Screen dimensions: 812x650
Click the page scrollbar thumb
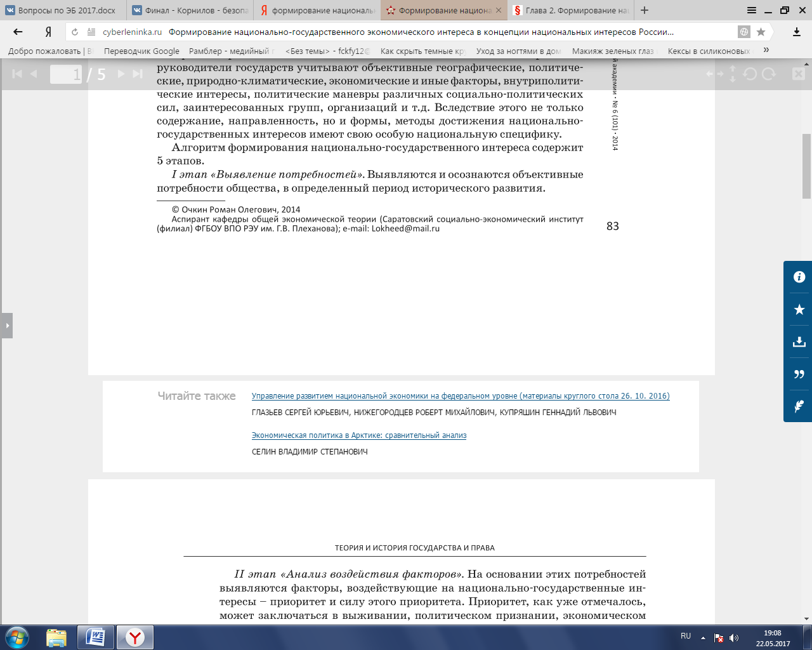click(807, 166)
